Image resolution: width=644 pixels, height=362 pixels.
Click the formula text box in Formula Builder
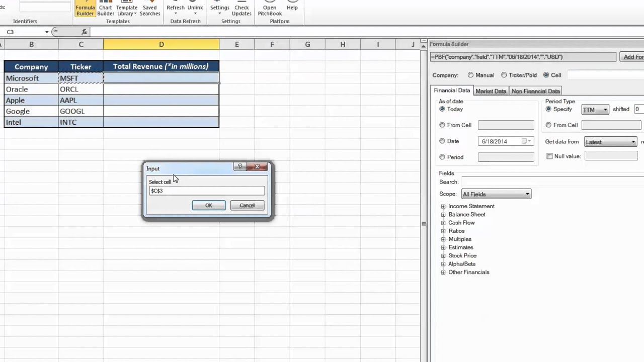pos(523,57)
